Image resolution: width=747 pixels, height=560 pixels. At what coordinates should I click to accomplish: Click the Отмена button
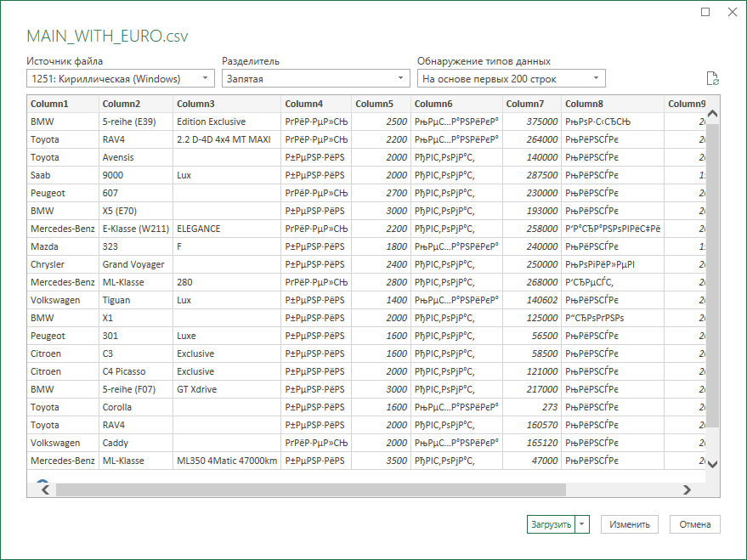(694, 524)
